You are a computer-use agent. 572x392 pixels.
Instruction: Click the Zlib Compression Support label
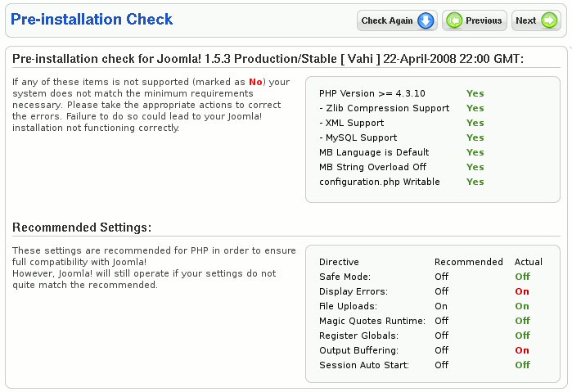click(x=384, y=108)
